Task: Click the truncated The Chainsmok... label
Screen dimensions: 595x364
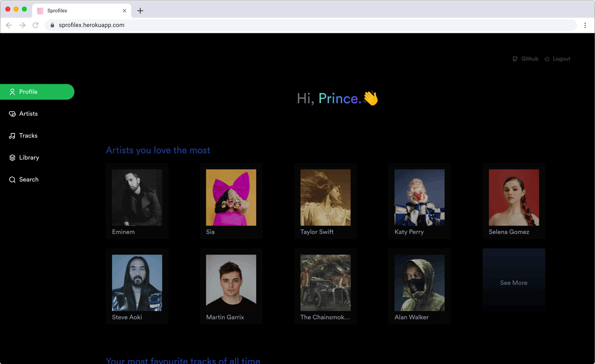Action: tap(325, 317)
